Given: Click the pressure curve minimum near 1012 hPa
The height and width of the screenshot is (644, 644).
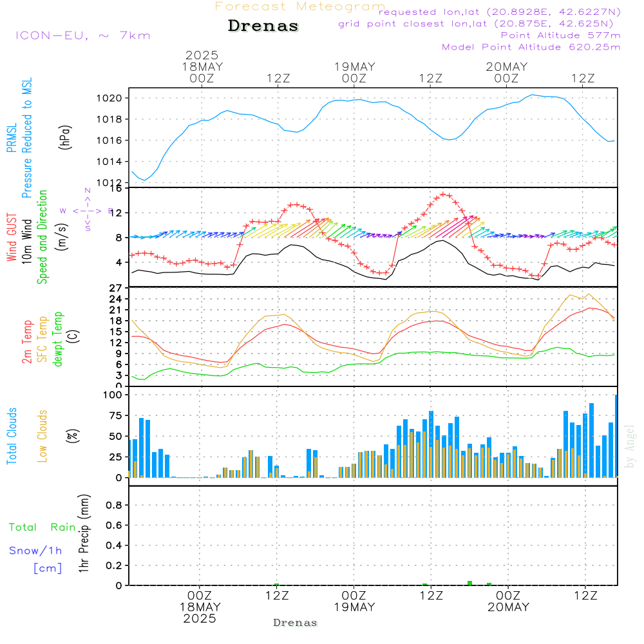Looking at the screenshot, I should [x=144, y=180].
